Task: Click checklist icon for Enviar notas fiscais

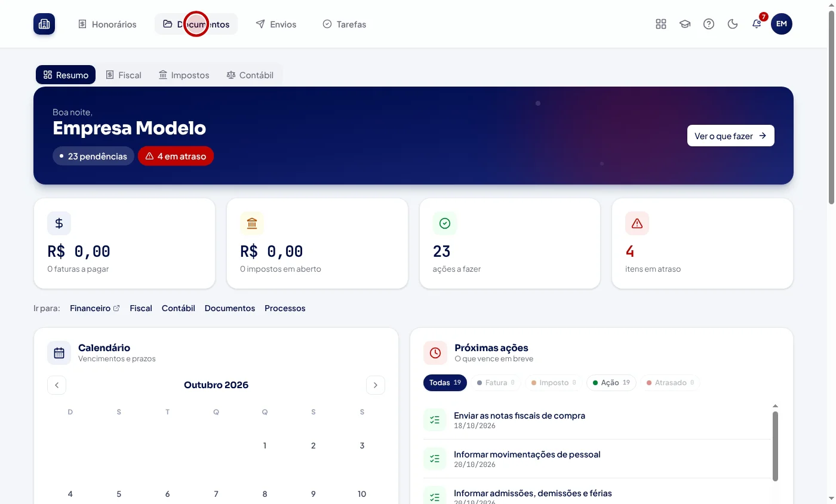Action: pos(435,420)
